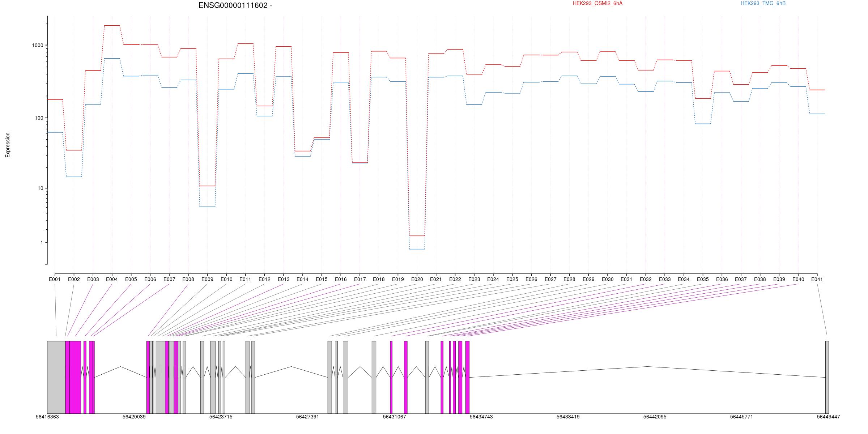Click exon label E006
Image resolution: width=868 pixels, height=434 pixels.
pyautogui.click(x=150, y=279)
